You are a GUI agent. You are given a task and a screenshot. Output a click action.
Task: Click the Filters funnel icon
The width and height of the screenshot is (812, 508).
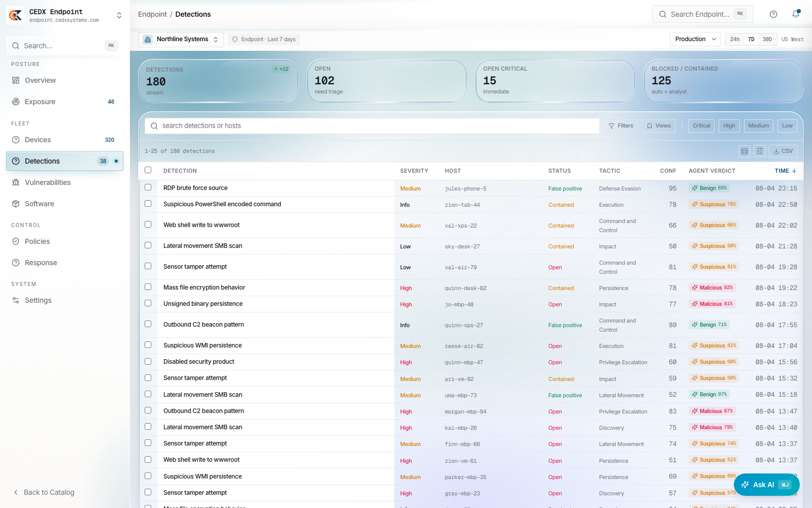point(612,126)
